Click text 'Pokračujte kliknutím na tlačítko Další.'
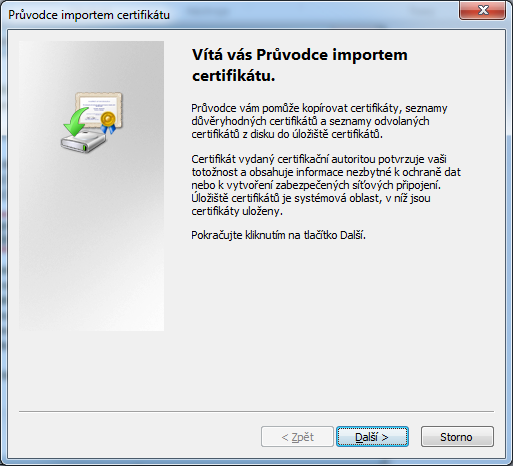Viewport: 513px width, 466px height. 278,235
